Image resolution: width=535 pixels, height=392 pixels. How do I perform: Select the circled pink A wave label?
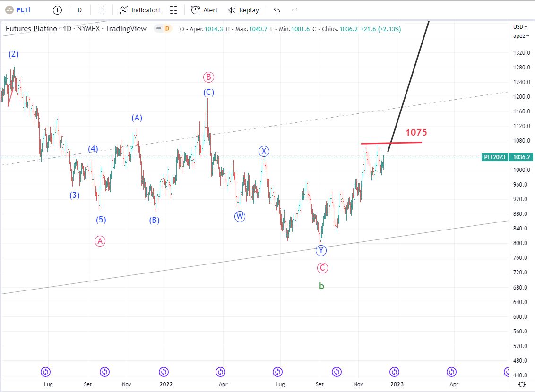tap(100, 241)
